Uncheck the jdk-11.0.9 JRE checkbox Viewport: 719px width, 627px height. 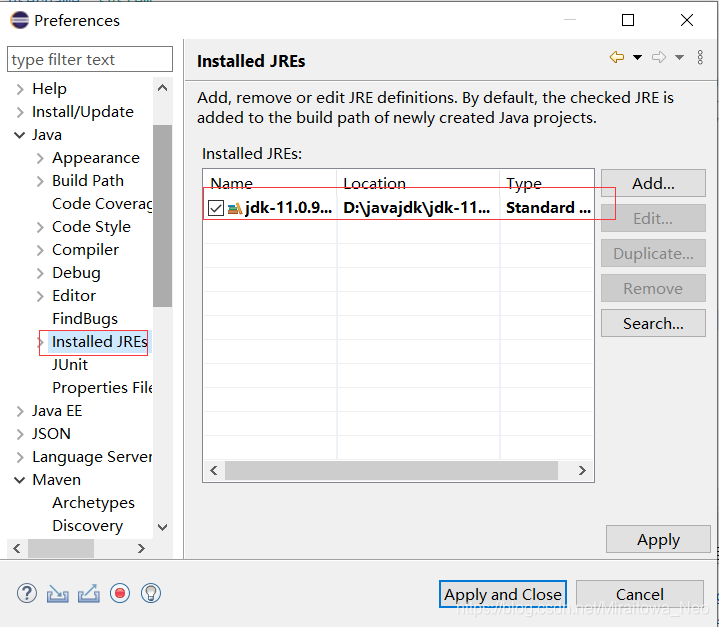coord(216,208)
